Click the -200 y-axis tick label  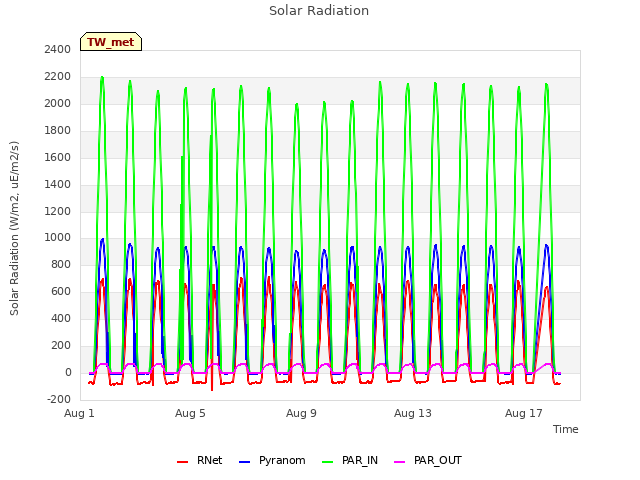(59, 399)
